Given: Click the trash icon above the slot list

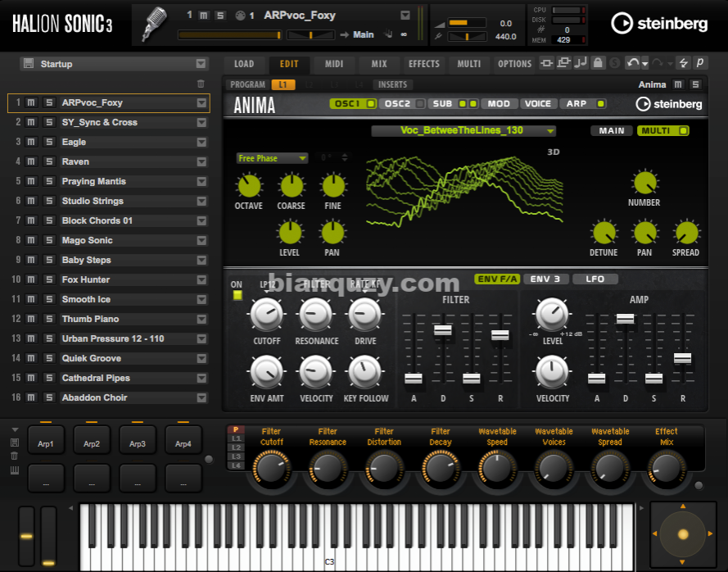Looking at the screenshot, I should (x=201, y=84).
